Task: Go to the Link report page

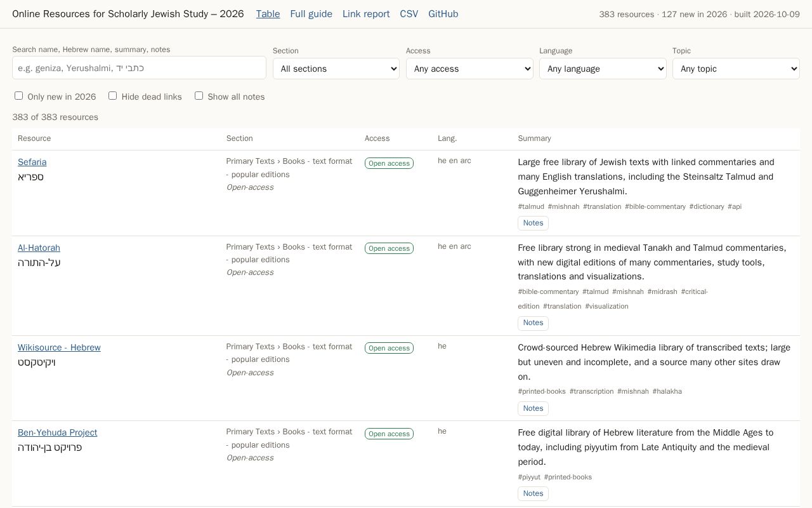Action: (366, 14)
